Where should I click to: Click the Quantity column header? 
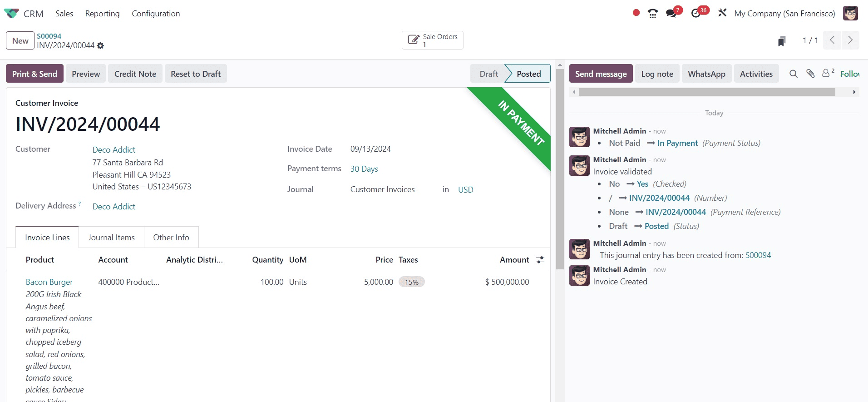(x=267, y=259)
